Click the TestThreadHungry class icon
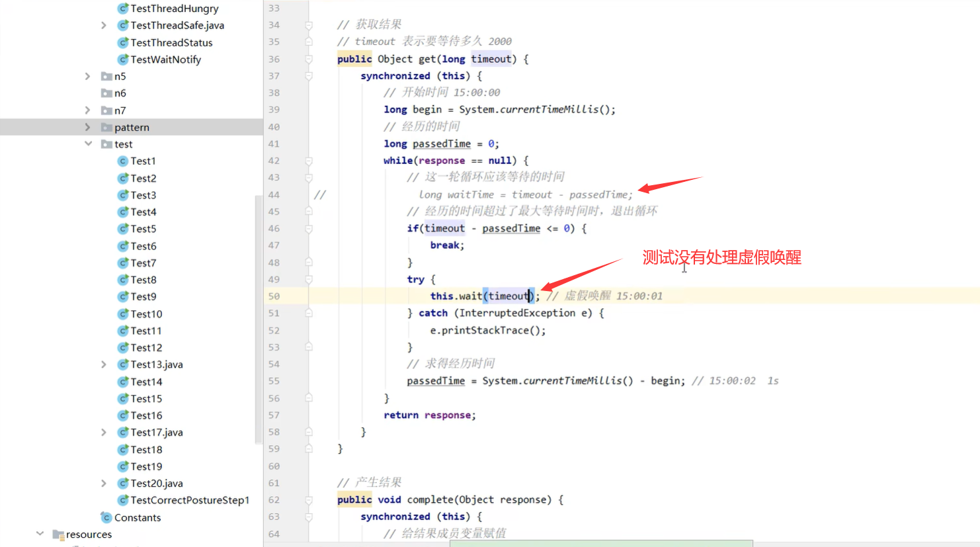 tap(123, 9)
